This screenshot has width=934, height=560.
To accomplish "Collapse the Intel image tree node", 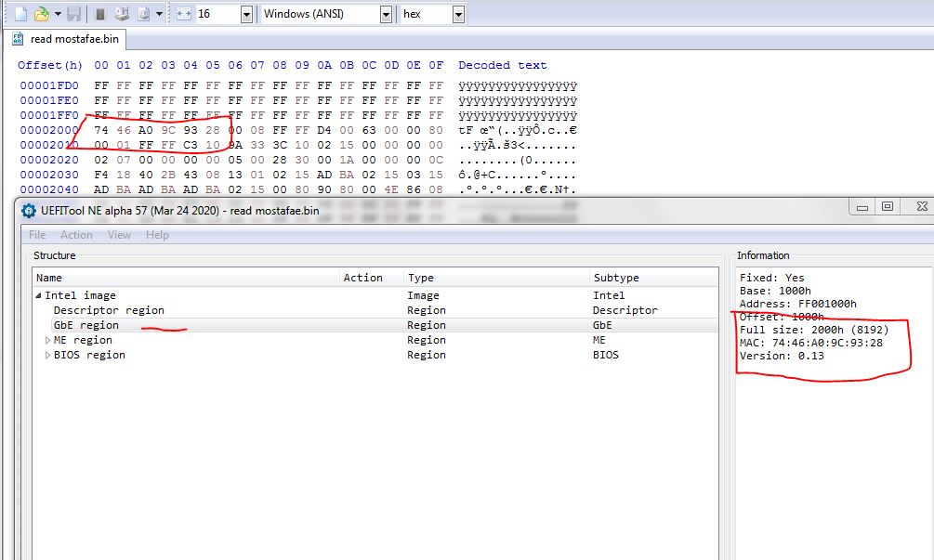I will tap(39, 295).
